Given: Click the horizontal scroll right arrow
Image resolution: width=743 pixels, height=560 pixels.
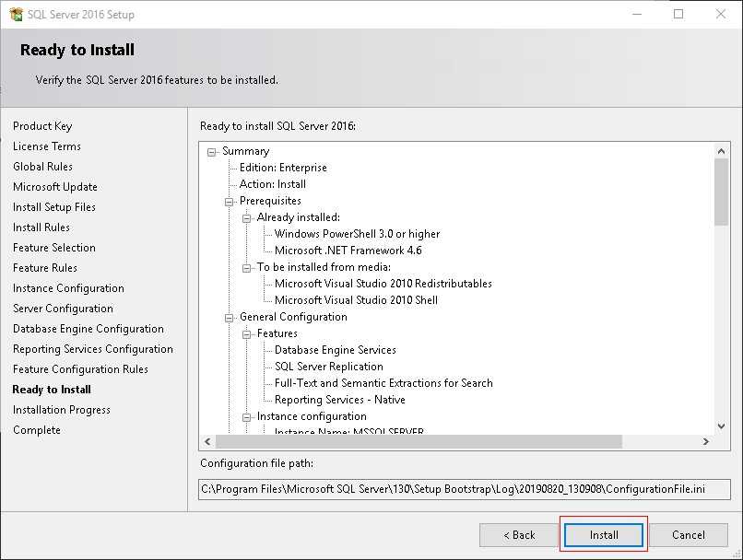Looking at the screenshot, I should click(705, 441).
